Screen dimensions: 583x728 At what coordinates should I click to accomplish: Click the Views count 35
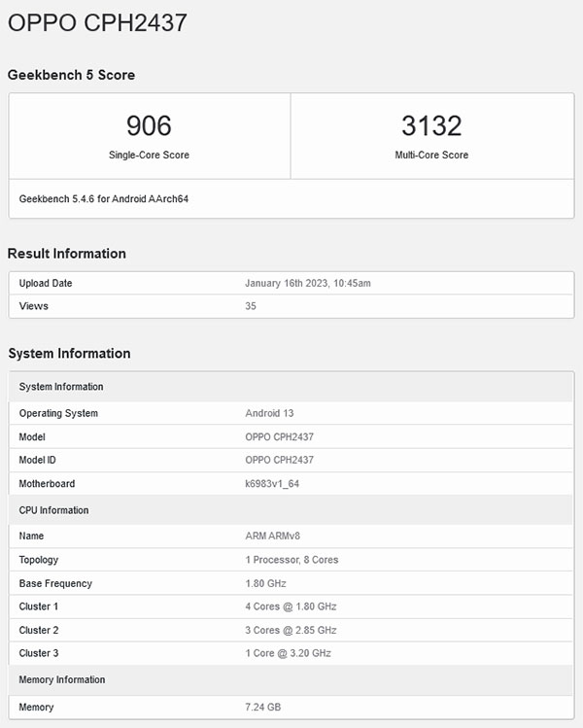(251, 306)
